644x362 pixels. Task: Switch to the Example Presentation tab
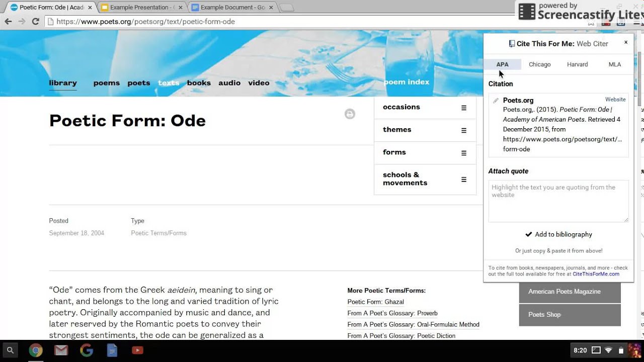click(141, 8)
